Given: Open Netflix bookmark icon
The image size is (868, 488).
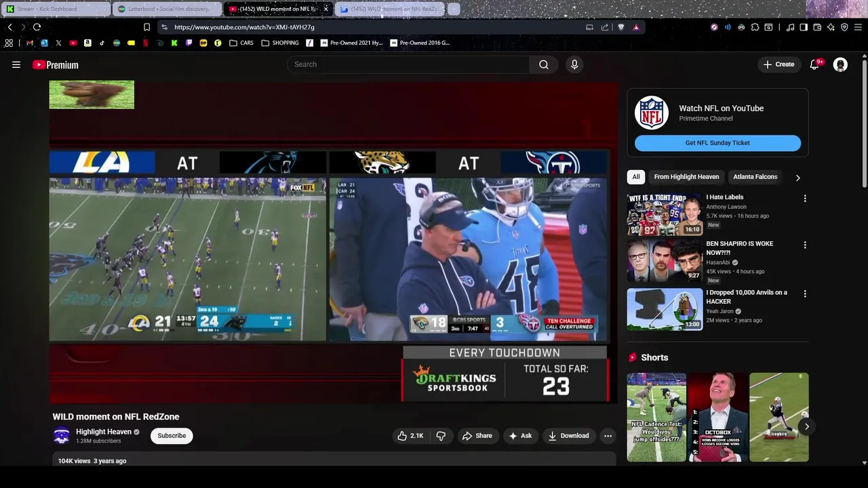Looking at the screenshot, I should pyautogui.click(x=145, y=43).
